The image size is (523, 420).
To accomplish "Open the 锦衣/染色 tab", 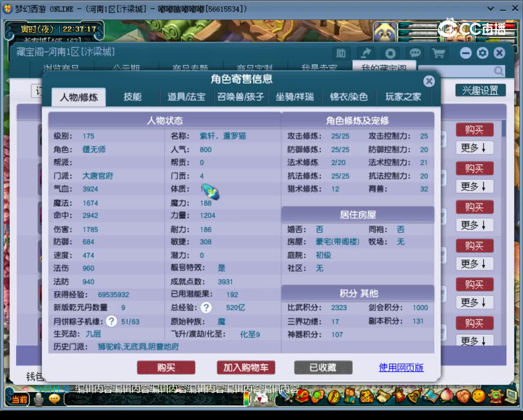I will [x=349, y=97].
